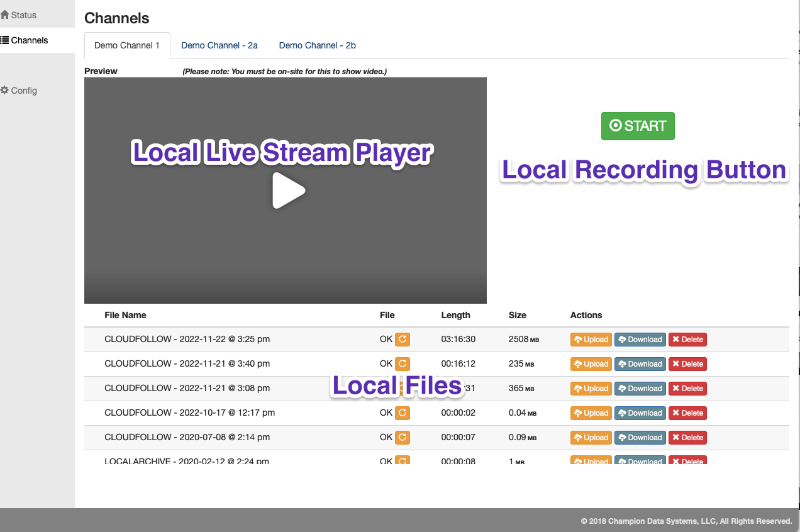Viewport: 800px width, 532px height.
Task: Refresh file status of CLOUDFOLLOW 2022-11-21 @ 3:40 pm
Action: 403,363
